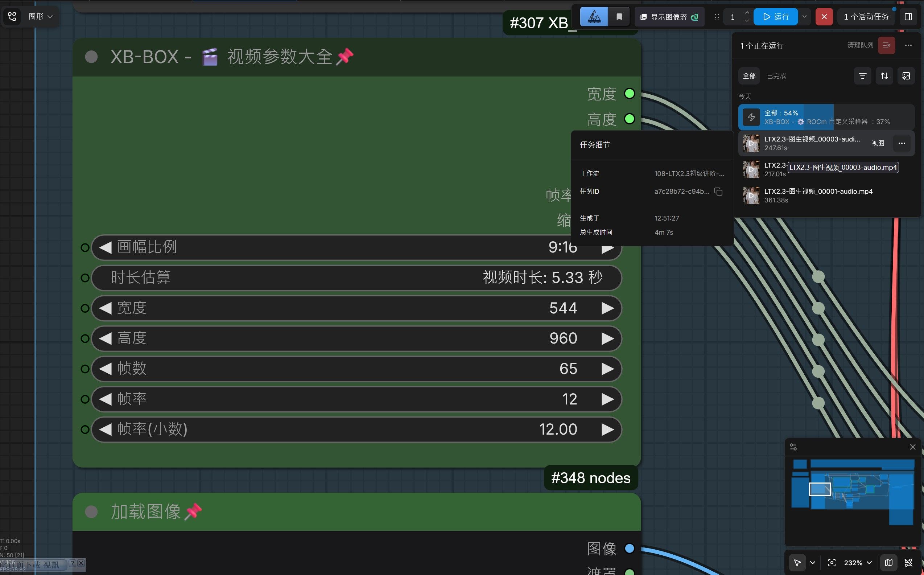Click the blue 图像 output port

[630, 549]
